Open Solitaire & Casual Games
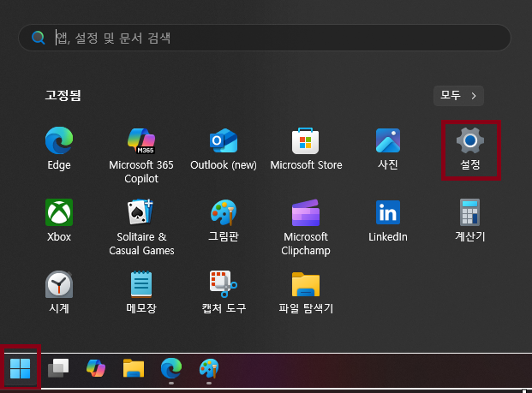 [x=141, y=227]
